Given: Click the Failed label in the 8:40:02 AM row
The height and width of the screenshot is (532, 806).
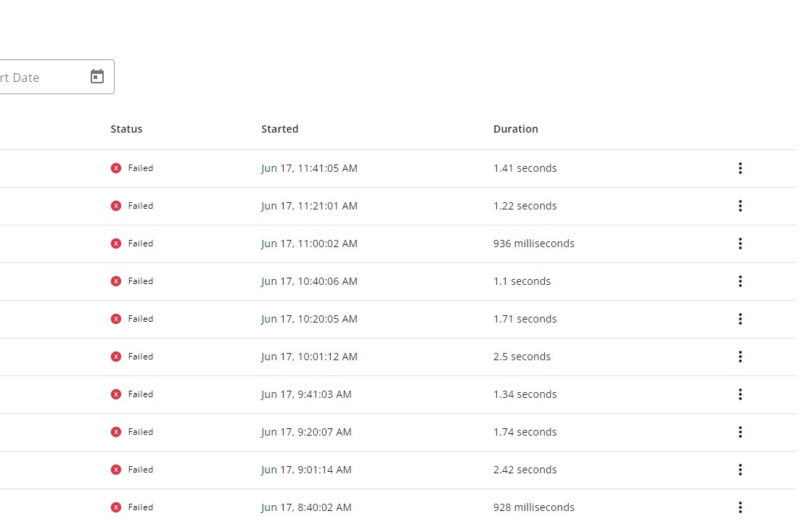Looking at the screenshot, I should 141,507.
